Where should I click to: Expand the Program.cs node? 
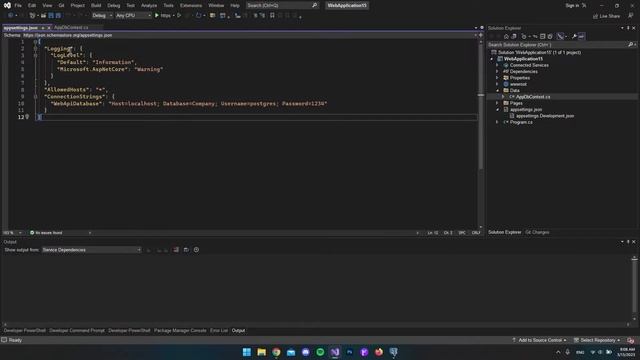pos(497,122)
